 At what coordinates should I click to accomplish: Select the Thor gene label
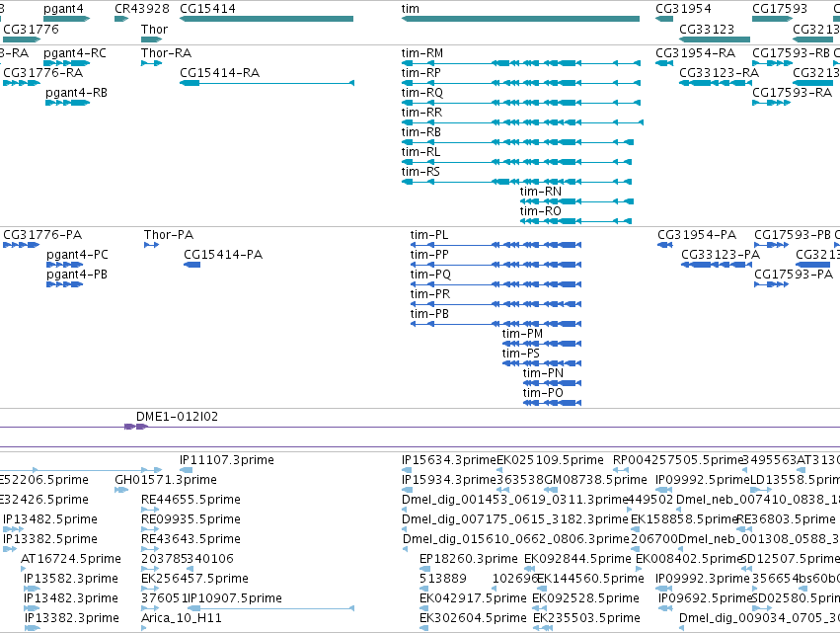(x=154, y=30)
